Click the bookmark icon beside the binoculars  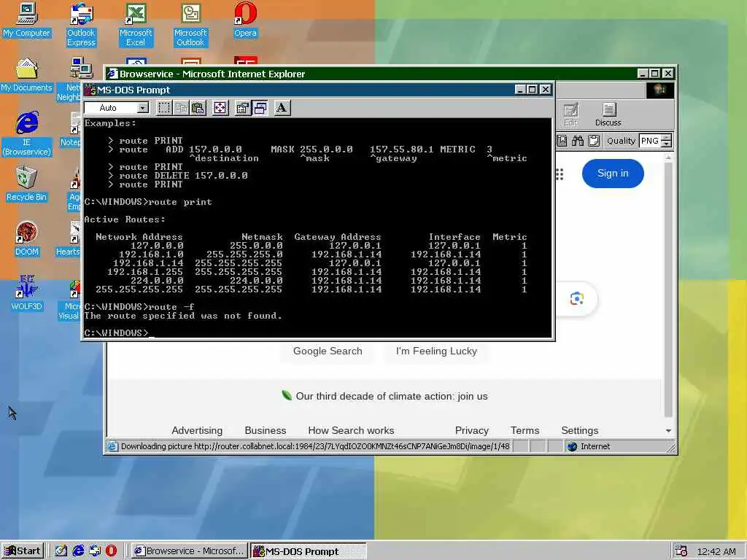point(562,141)
